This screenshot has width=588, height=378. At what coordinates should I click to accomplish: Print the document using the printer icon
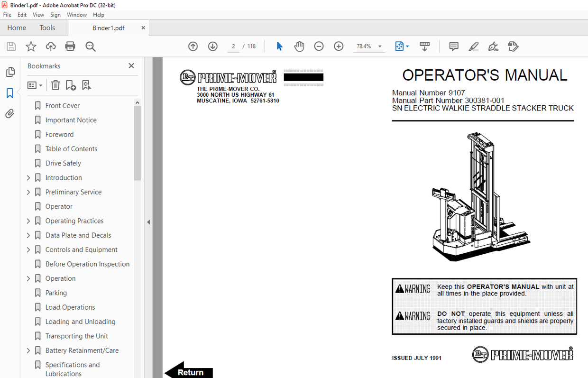coord(70,46)
